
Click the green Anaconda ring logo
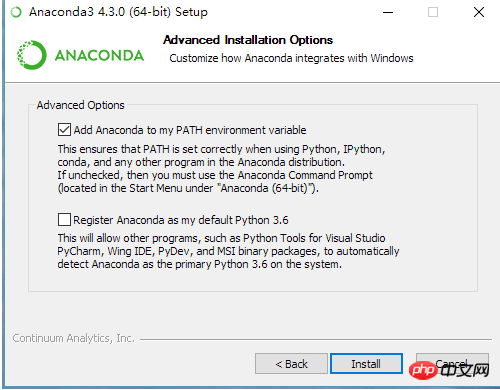(x=31, y=55)
